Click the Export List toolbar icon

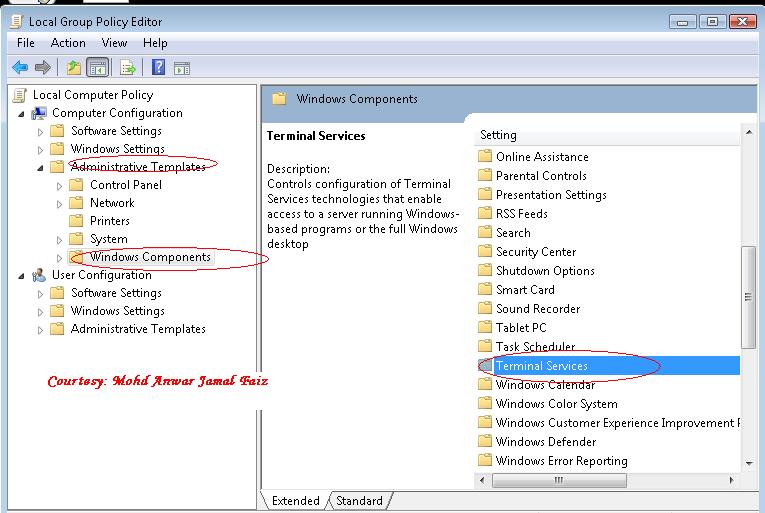(x=128, y=67)
